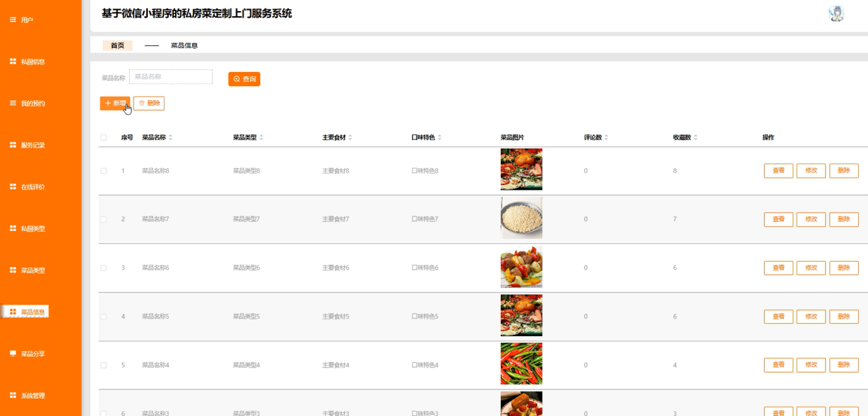Open dish image thumbnail for 菜品名称8
This screenshot has width=868, height=416.
point(522,169)
